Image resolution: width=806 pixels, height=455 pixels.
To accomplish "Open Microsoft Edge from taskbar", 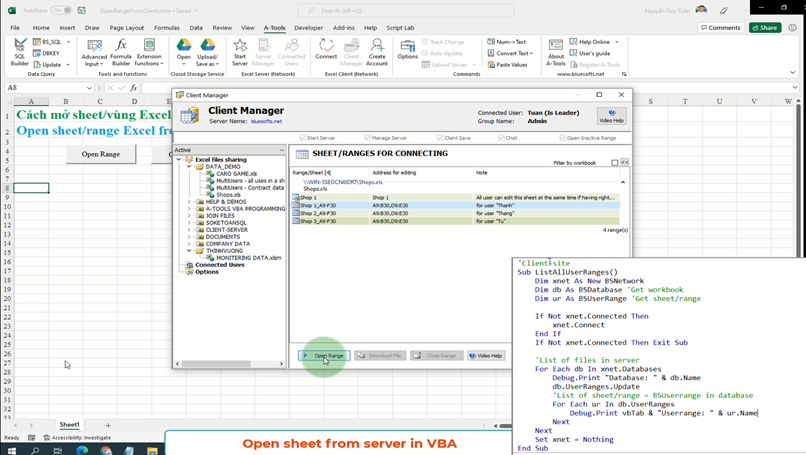I will (x=82, y=450).
